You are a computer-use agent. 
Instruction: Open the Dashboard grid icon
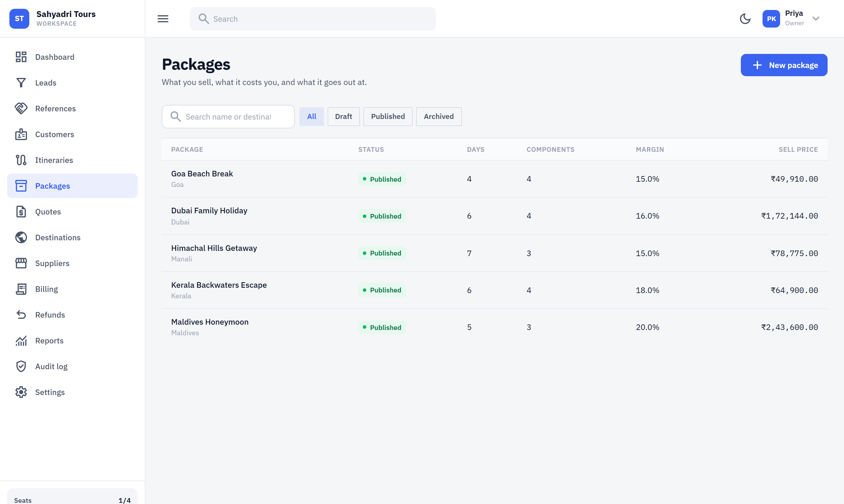(x=21, y=57)
